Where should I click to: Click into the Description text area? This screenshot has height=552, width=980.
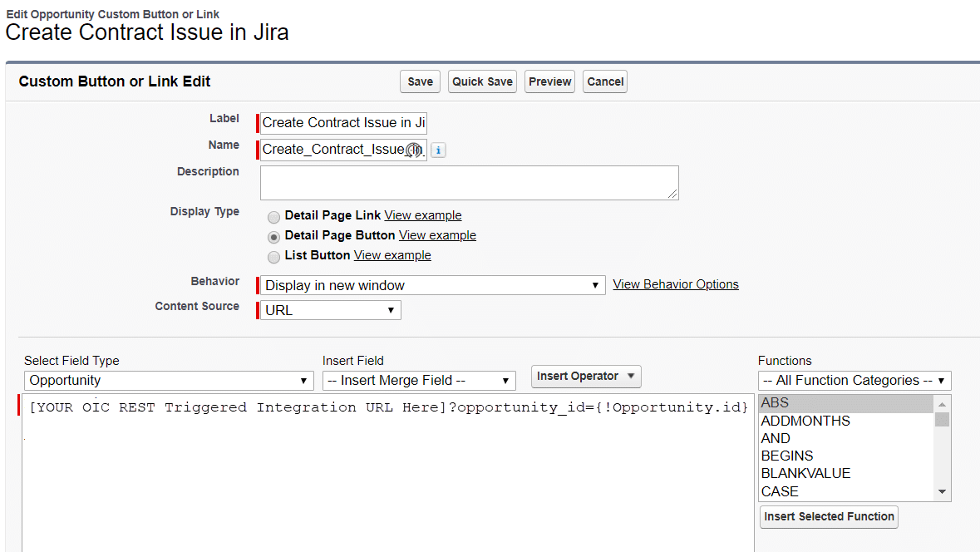point(470,183)
